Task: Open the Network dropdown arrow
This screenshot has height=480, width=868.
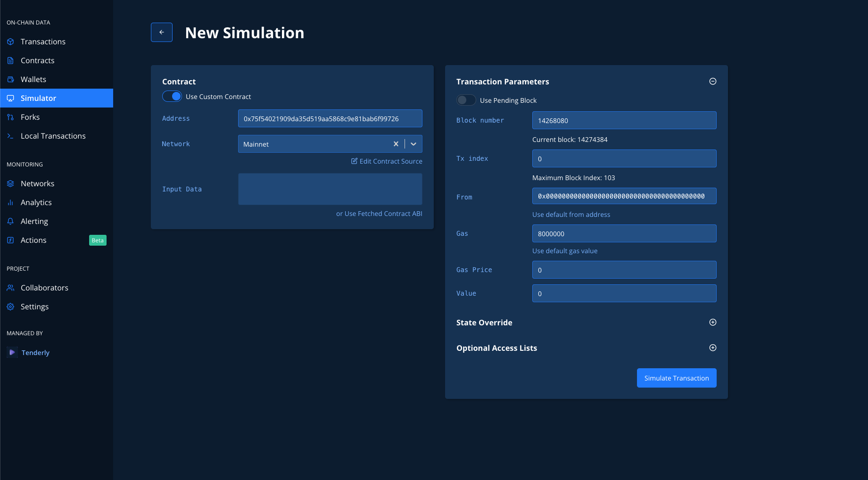Action: pos(413,144)
